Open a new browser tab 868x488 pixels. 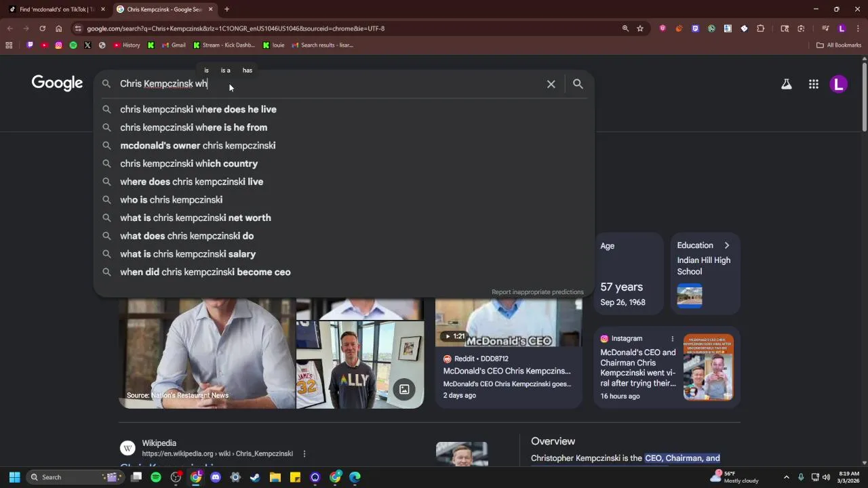pos(226,9)
